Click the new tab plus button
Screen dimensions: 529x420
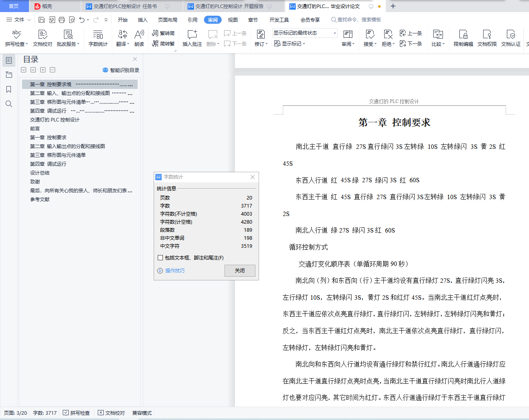(393, 6)
